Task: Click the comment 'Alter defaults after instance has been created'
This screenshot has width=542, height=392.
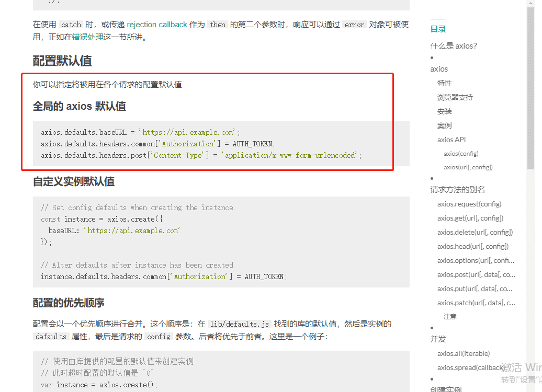Action: tap(137, 265)
